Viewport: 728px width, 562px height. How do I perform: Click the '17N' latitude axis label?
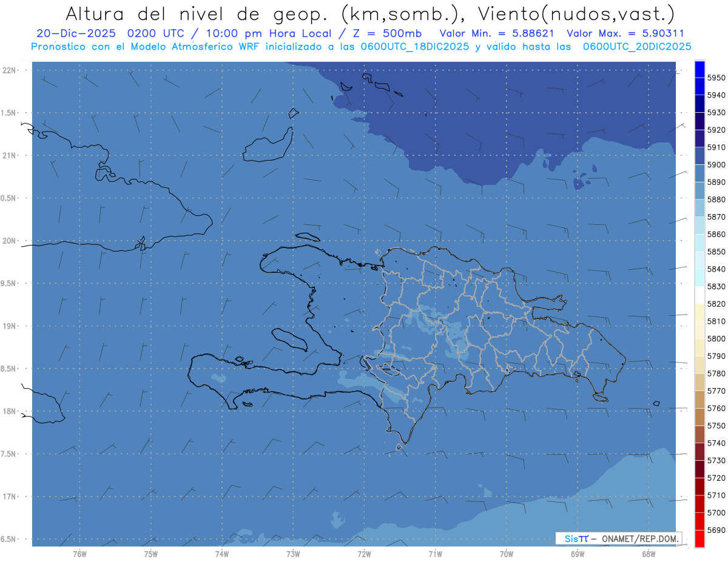coord(9,497)
